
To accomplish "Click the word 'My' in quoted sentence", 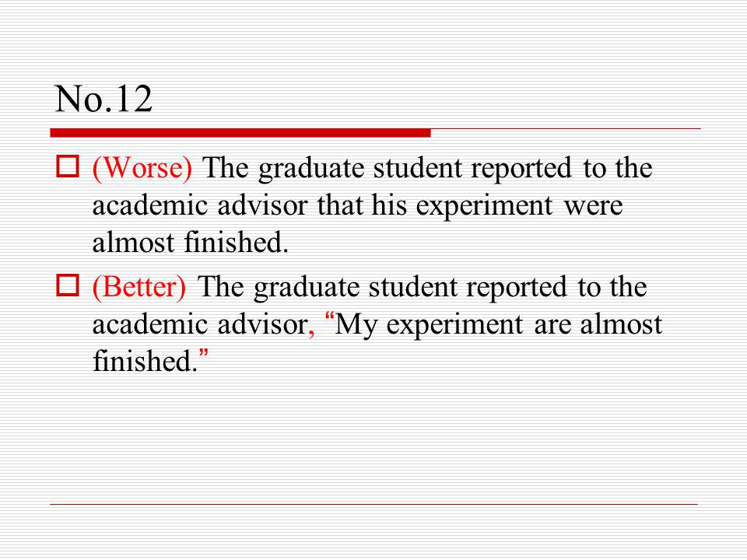I will click(356, 327).
